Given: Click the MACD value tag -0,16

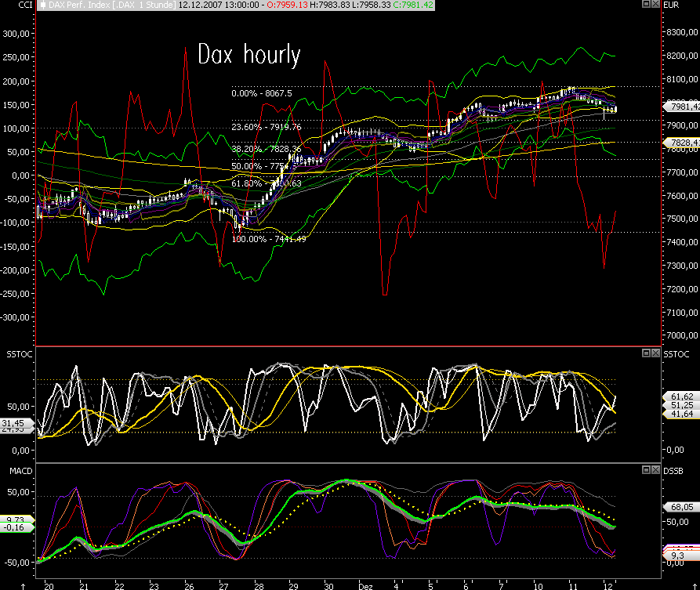Looking at the screenshot, I should (16, 527).
